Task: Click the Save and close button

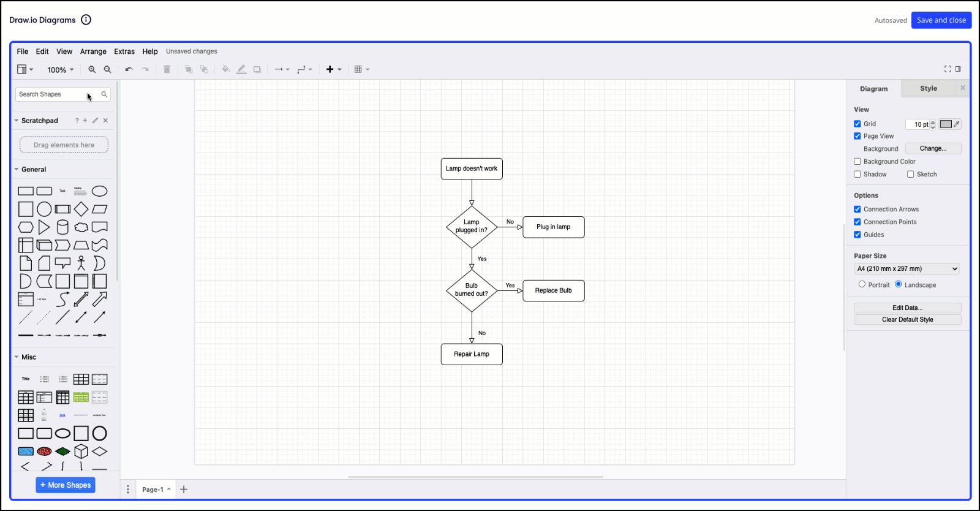Action: 941,20
